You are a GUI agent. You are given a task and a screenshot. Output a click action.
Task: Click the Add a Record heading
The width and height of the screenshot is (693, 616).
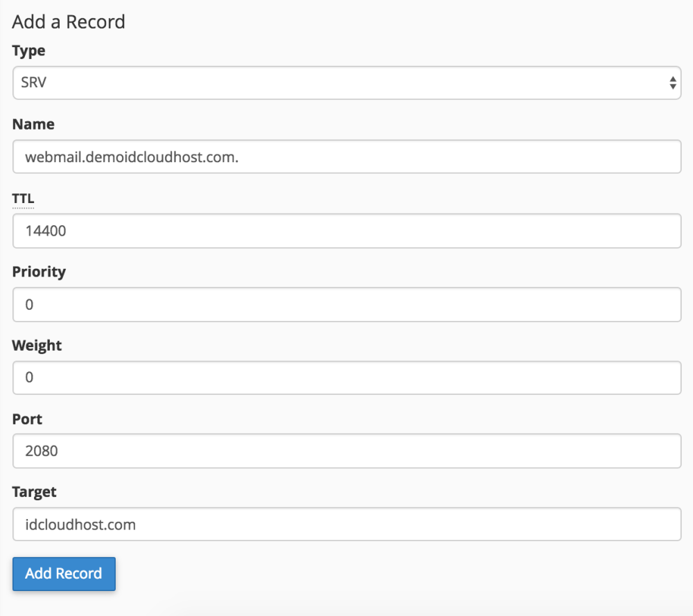tap(68, 21)
